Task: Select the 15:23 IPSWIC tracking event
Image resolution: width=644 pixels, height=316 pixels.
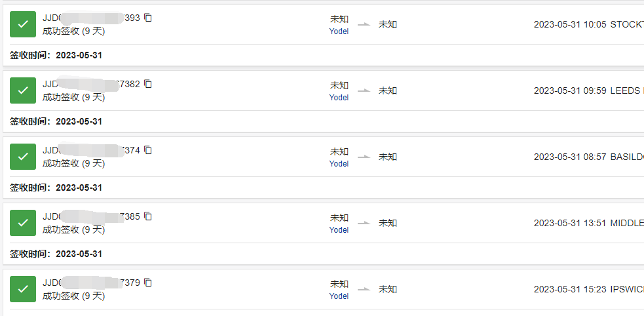Action: click(x=588, y=289)
